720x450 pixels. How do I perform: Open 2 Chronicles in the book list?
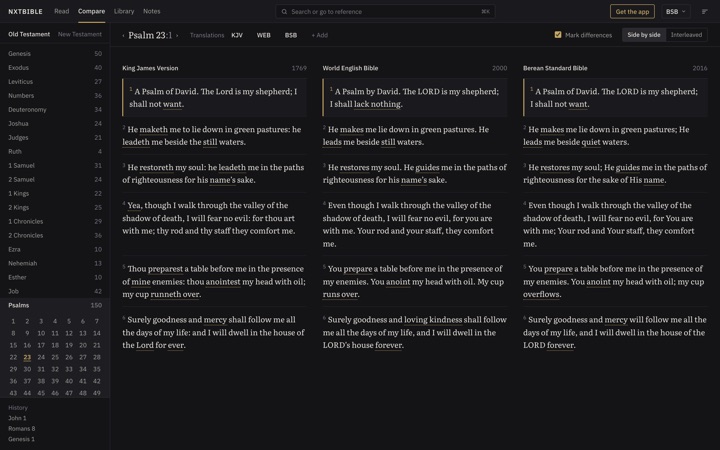55,236
